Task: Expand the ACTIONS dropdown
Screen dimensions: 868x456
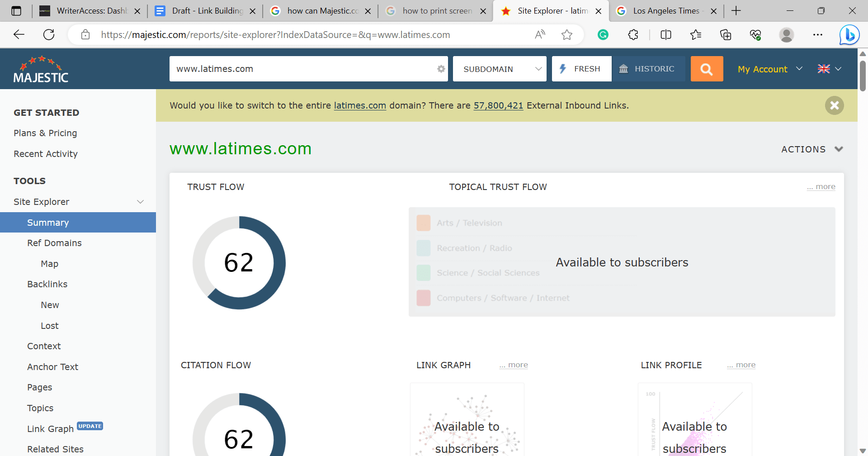Action: point(811,149)
